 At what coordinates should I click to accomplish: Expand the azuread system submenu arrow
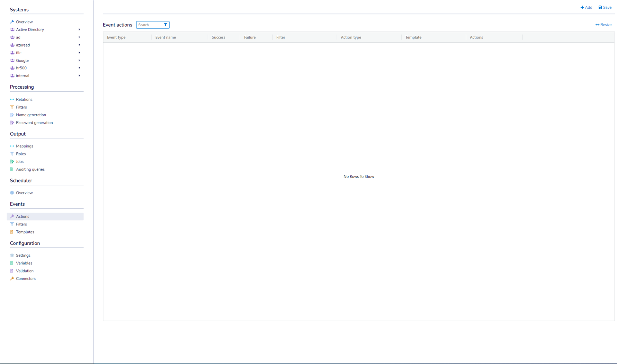(79, 45)
